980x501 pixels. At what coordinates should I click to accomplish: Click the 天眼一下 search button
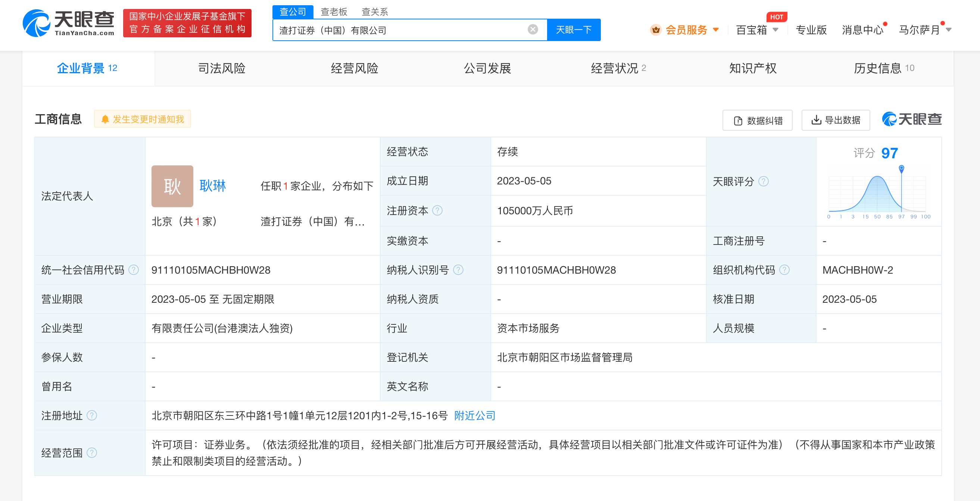573,29
